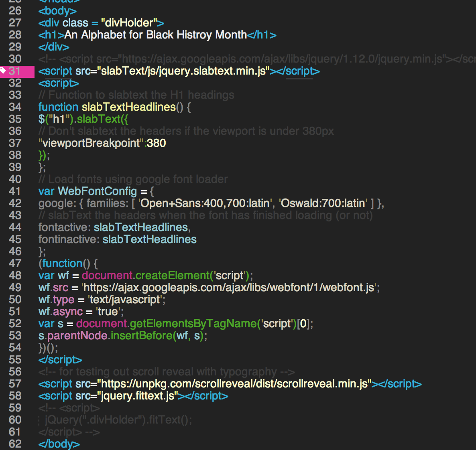Click line number 41 in the gutter

(15, 191)
